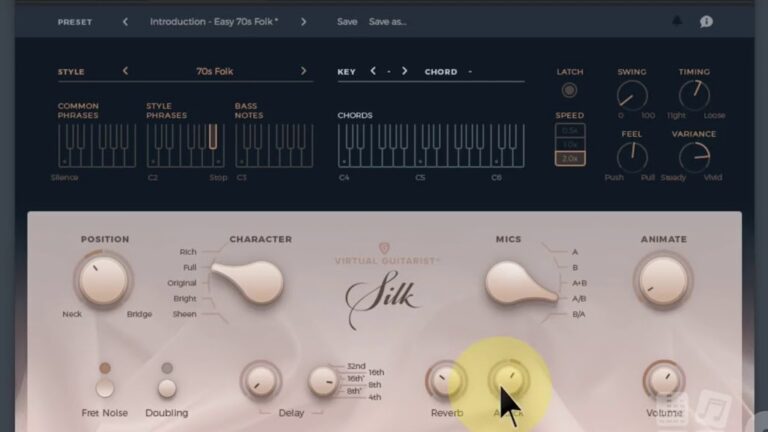768x432 pixels.
Task: Select mic option A/B
Action: pyautogui.click(x=579, y=299)
